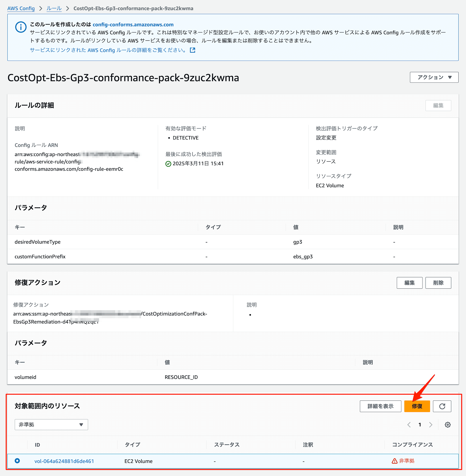
Task: Click the タイプ column header in resources table
Action: point(132,445)
